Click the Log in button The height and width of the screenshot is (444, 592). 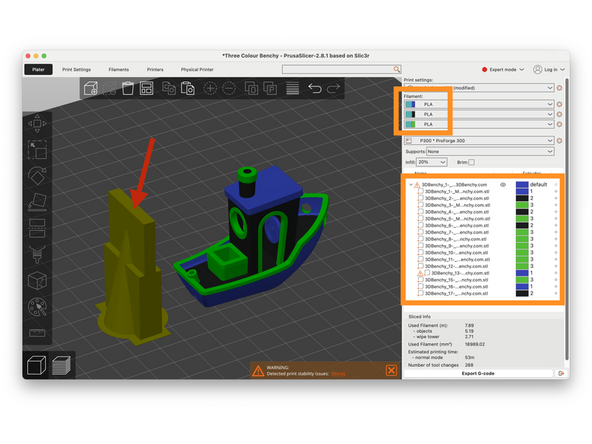point(549,69)
